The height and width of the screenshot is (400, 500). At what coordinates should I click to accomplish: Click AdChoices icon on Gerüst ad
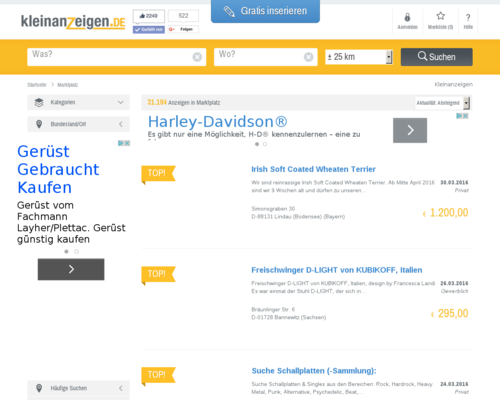tap(121, 143)
